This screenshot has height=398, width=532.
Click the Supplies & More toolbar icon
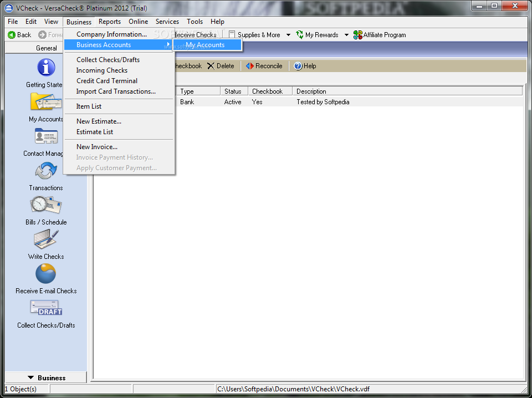point(232,34)
